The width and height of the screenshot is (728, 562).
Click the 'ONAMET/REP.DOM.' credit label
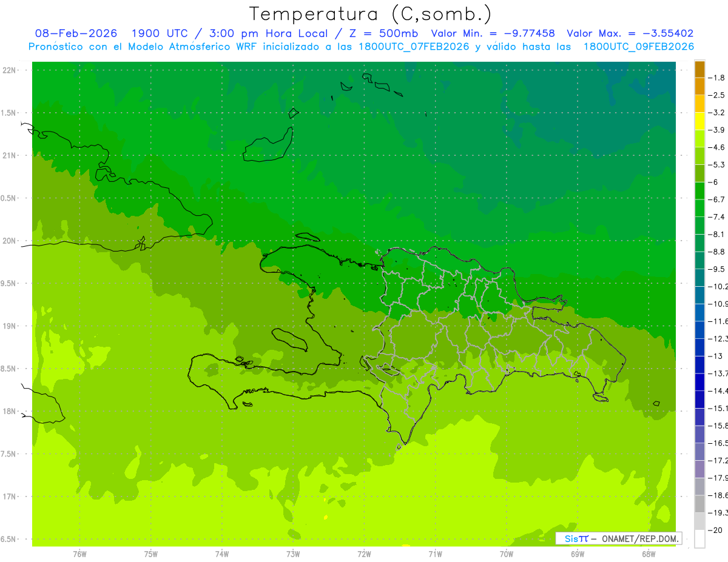640,538
